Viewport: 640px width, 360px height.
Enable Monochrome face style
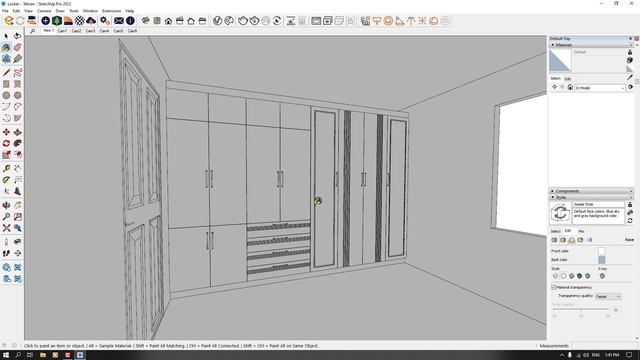(587, 276)
